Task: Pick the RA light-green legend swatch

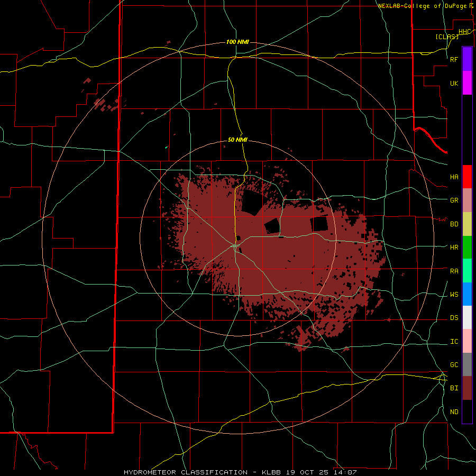Action: (467, 271)
